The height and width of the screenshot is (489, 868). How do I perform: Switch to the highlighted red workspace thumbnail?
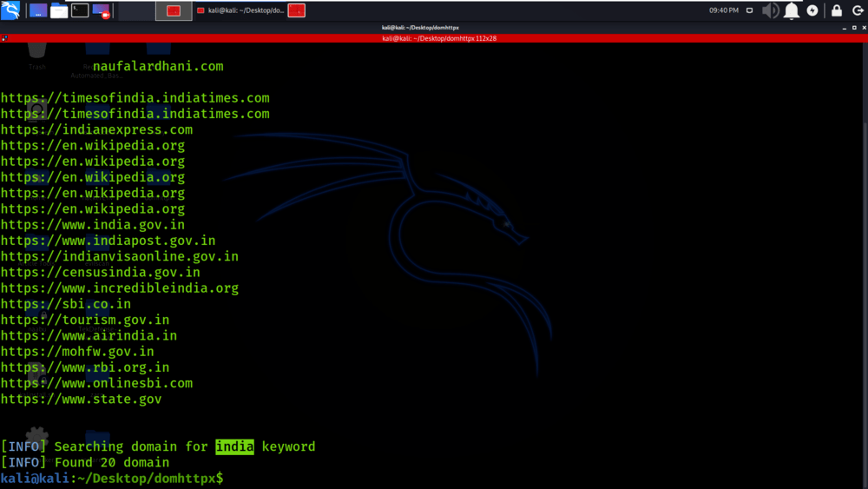click(x=174, y=10)
